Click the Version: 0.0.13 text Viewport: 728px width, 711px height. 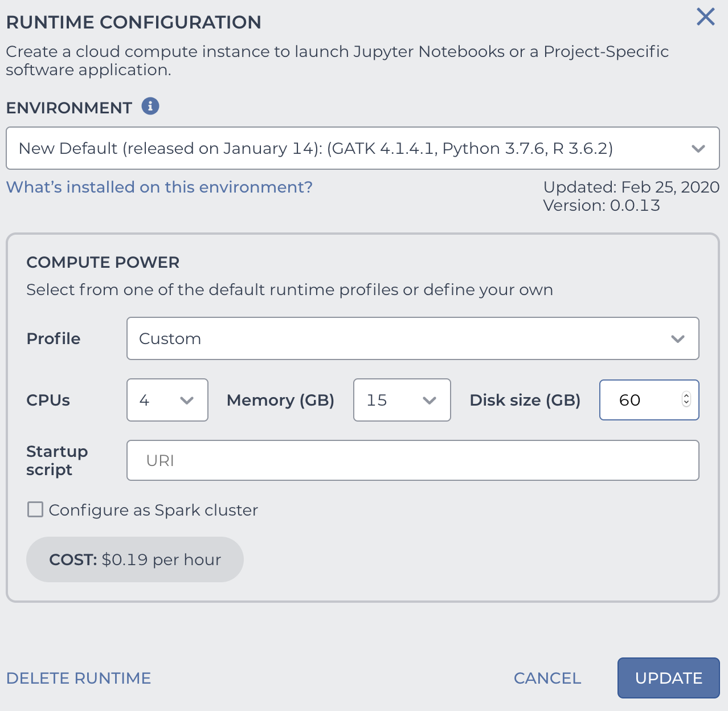[602, 205]
